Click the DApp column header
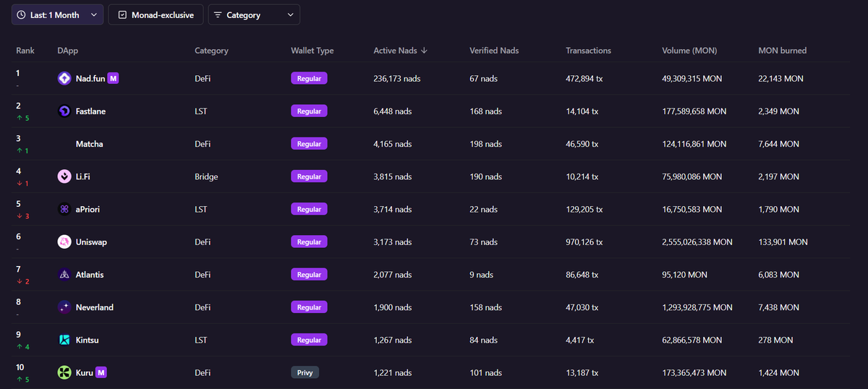Screen dimensions: 868x389 (68, 51)
